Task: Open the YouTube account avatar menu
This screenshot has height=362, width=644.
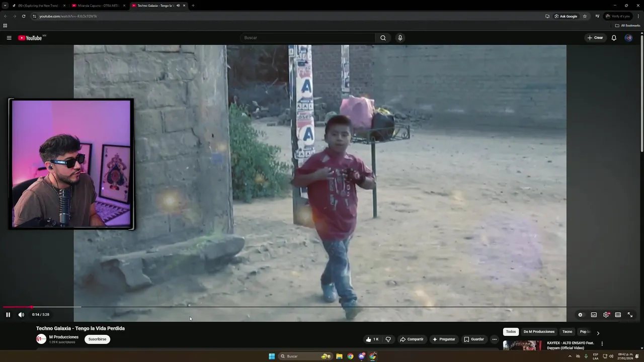Action: (x=628, y=38)
